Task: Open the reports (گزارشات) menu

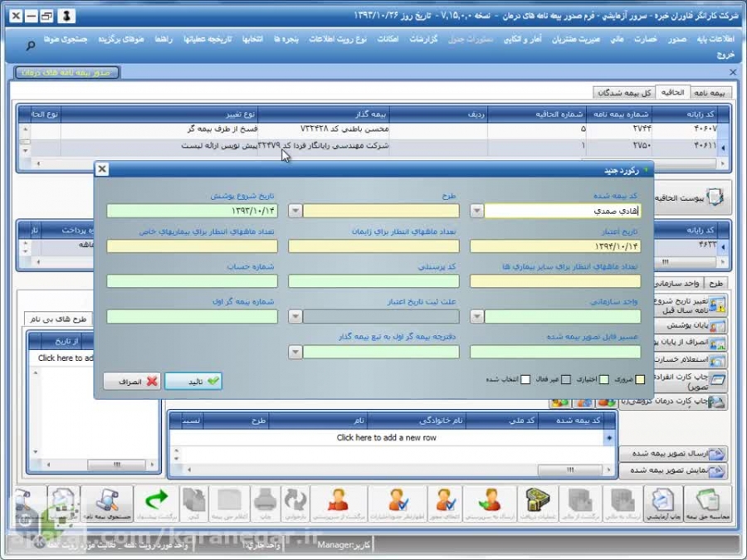Action: click(x=423, y=39)
